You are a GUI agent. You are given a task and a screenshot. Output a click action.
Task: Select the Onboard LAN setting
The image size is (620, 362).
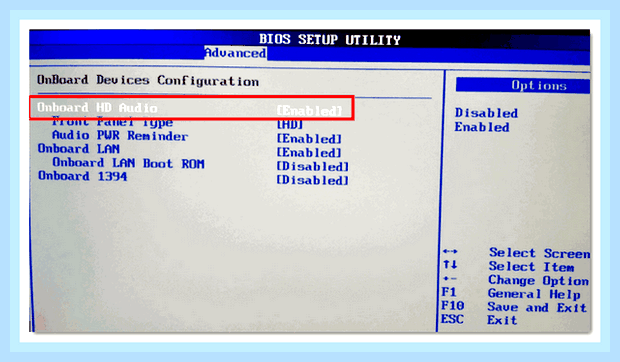tap(78, 149)
